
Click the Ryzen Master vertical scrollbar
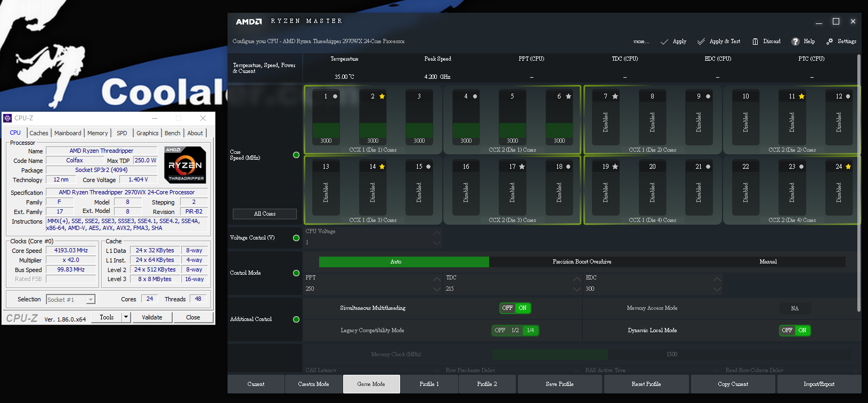pos(859,183)
